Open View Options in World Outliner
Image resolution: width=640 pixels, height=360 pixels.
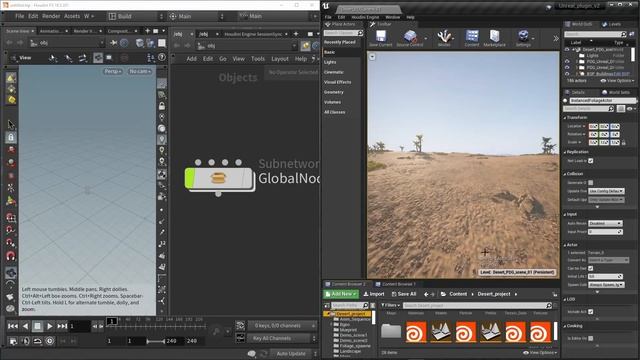pos(617,81)
